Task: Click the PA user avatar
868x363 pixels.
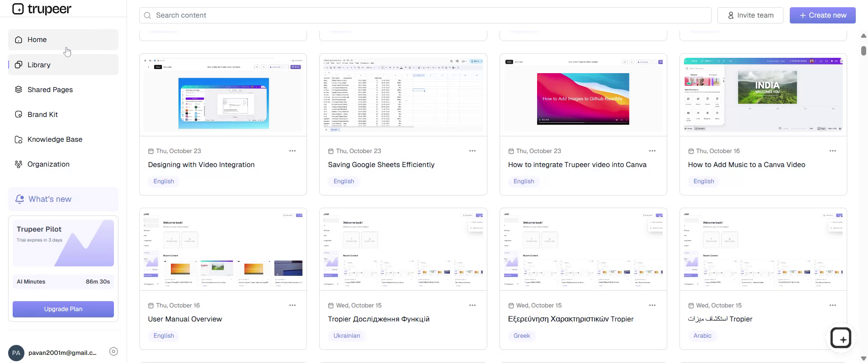Action: [16, 353]
